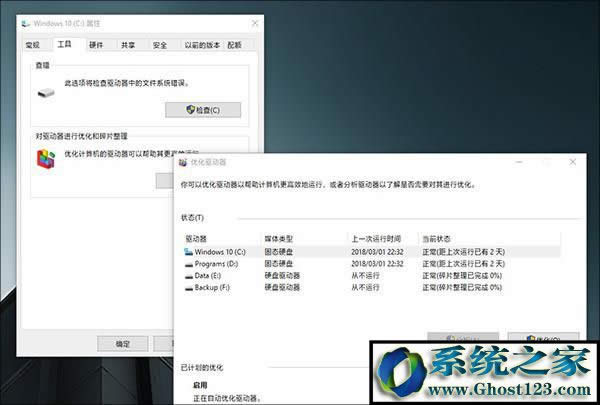Click the 优化驱动器 title bar icon

tap(182, 161)
